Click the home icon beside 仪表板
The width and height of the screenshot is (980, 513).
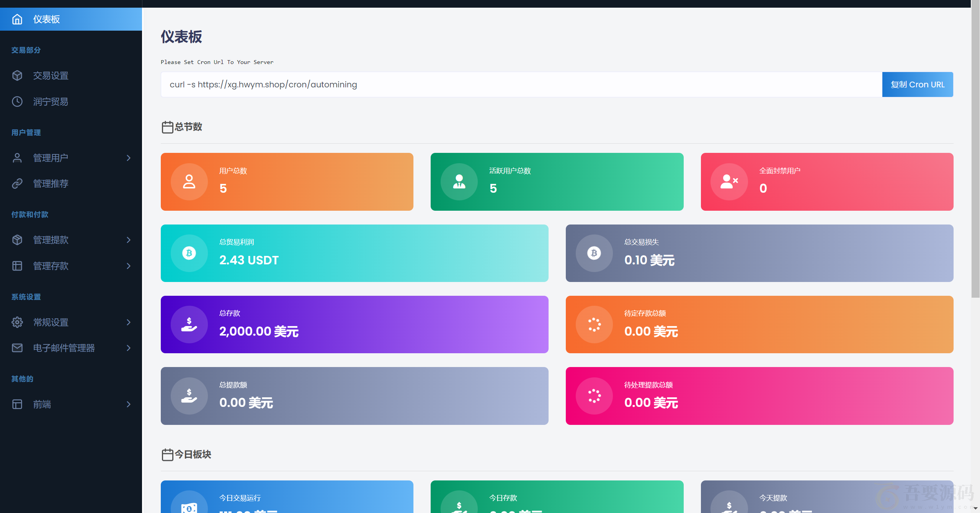tap(17, 19)
